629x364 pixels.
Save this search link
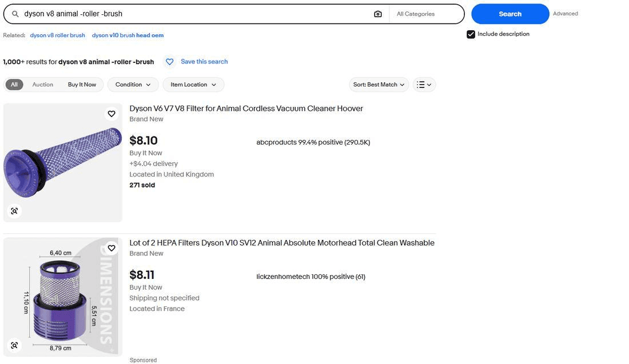(204, 62)
